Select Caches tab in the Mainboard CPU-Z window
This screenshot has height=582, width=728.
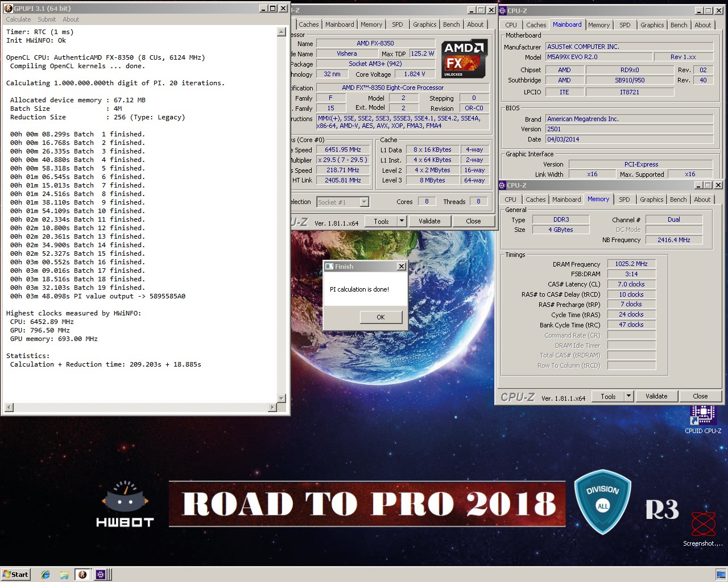pyautogui.click(x=536, y=25)
